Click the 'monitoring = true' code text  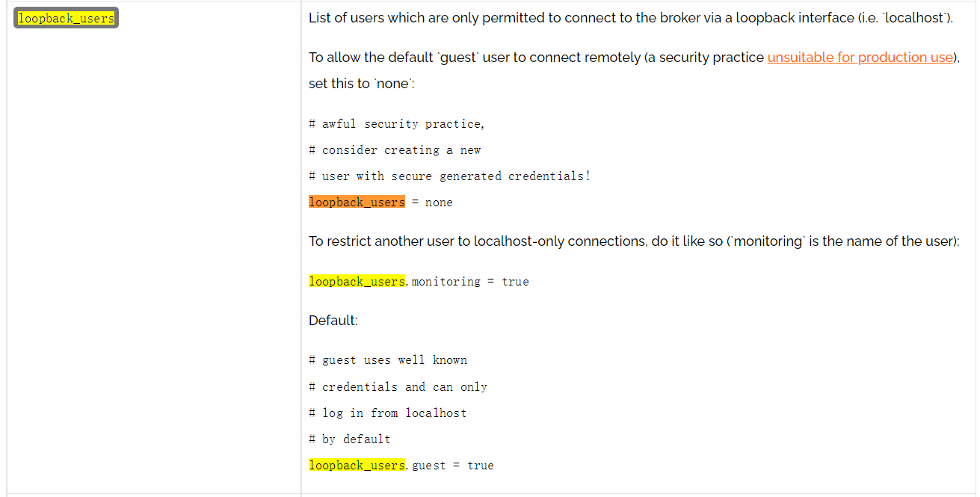coord(470,282)
